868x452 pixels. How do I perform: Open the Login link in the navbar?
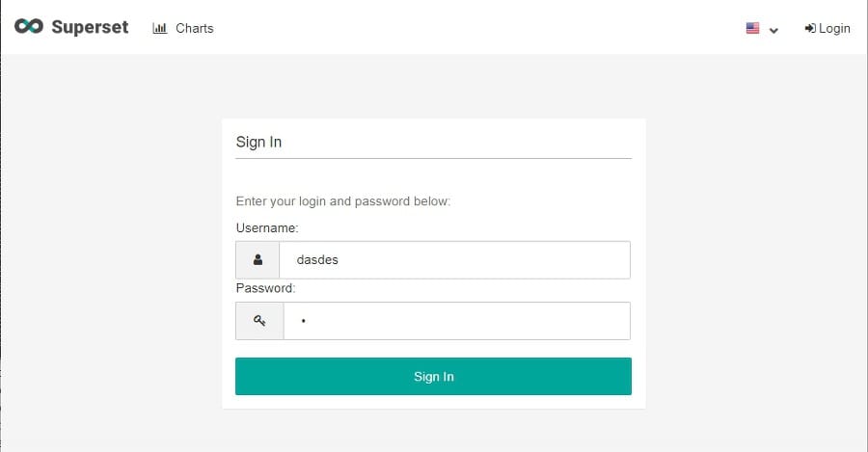[x=834, y=28]
